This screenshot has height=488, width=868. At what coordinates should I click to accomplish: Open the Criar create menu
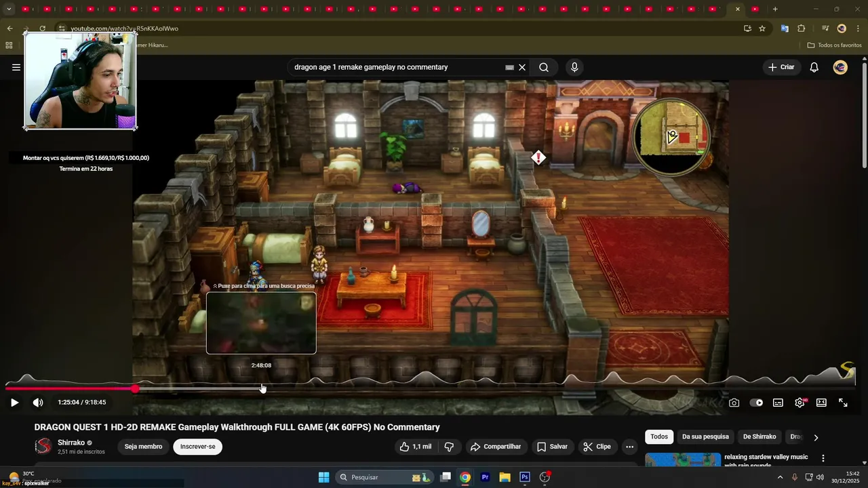pyautogui.click(x=781, y=67)
